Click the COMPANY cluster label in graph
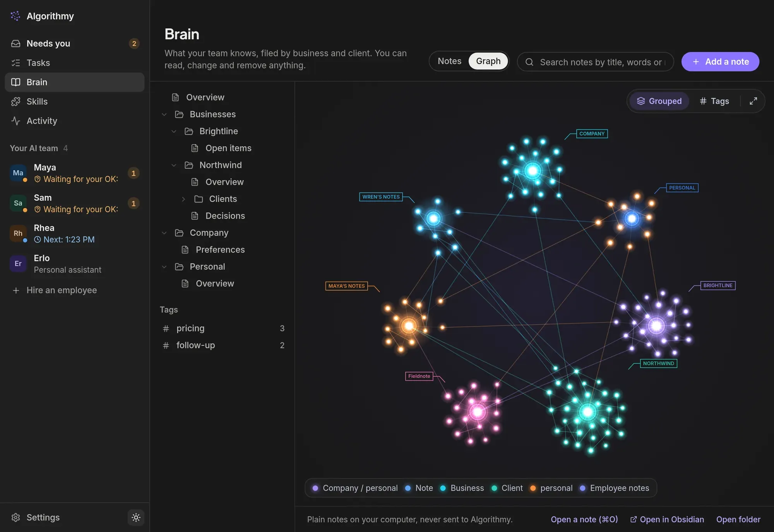 click(592, 133)
